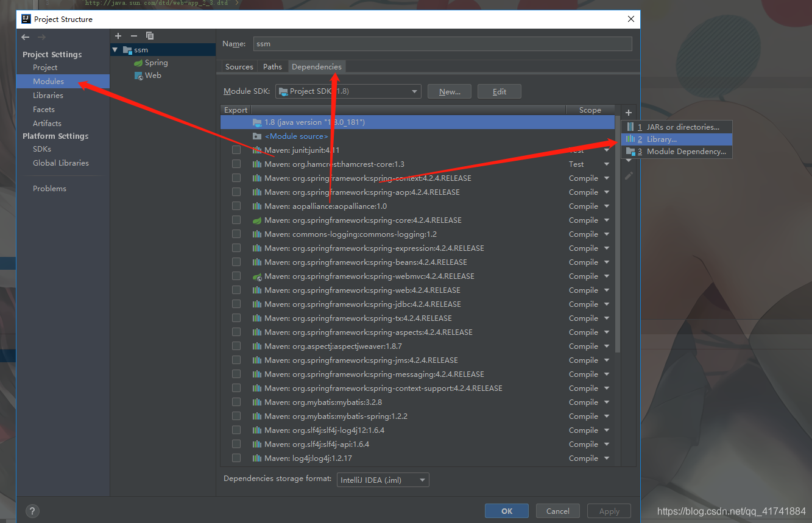Viewport: 812px width, 523px height.
Task: Check Export for spring-context:4.2.4 dependency
Action: [x=236, y=178]
